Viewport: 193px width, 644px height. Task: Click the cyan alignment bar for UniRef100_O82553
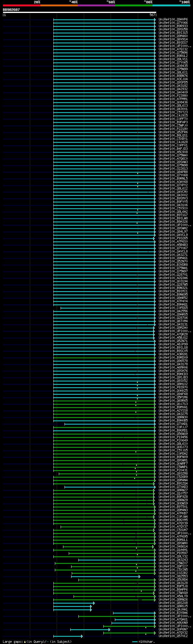click(106, 576)
